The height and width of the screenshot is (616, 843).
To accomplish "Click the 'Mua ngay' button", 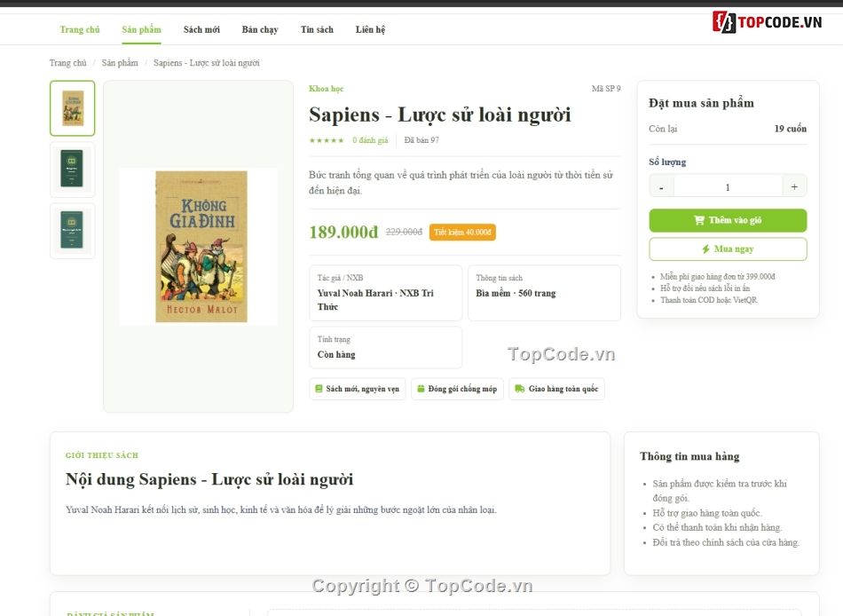I will (x=728, y=249).
